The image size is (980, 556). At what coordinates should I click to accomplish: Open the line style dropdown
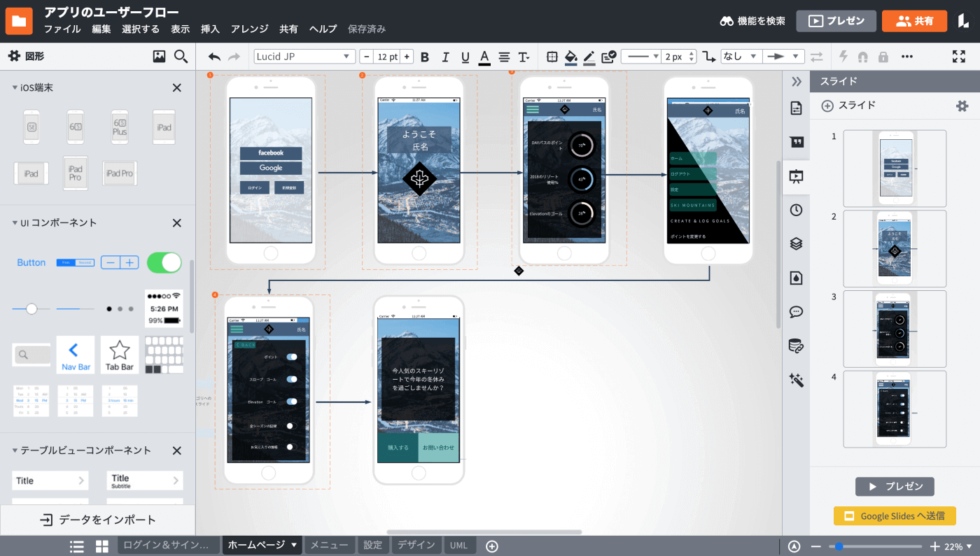coord(640,57)
